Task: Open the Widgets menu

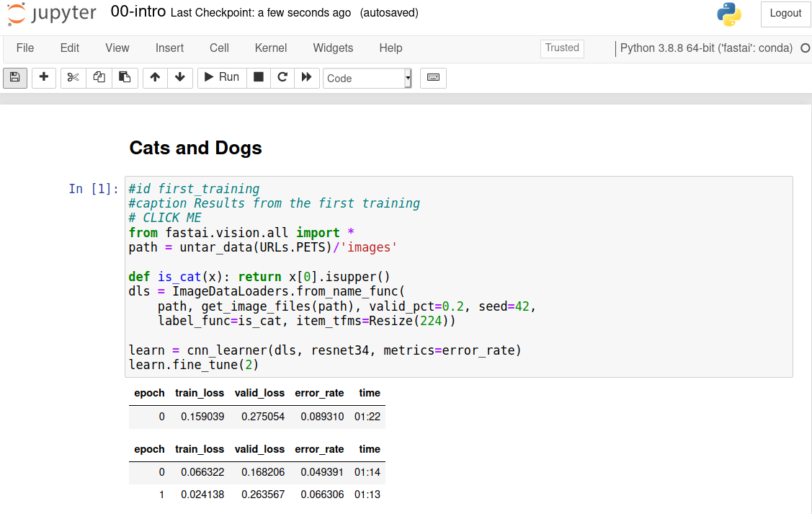Action: 333,48
